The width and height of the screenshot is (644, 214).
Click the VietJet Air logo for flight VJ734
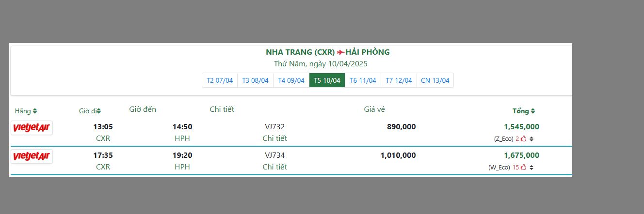coord(32,156)
